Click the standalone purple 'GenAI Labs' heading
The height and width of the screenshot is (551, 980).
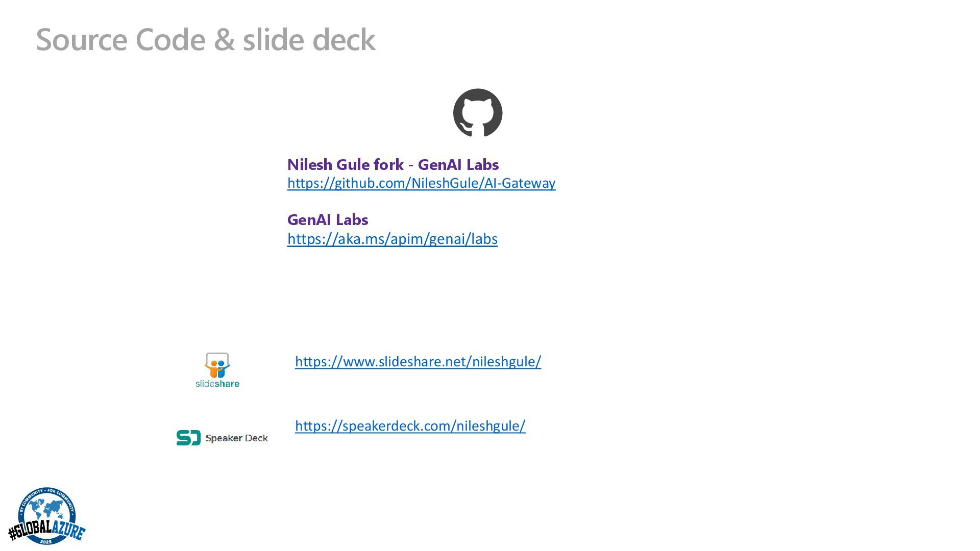pyautogui.click(x=327, y=220)
